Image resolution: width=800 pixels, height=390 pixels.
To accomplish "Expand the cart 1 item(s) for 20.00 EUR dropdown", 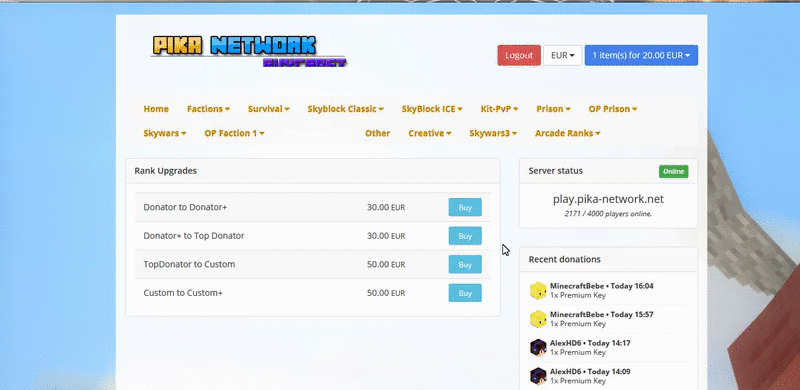I will click(x=641, y=55).
